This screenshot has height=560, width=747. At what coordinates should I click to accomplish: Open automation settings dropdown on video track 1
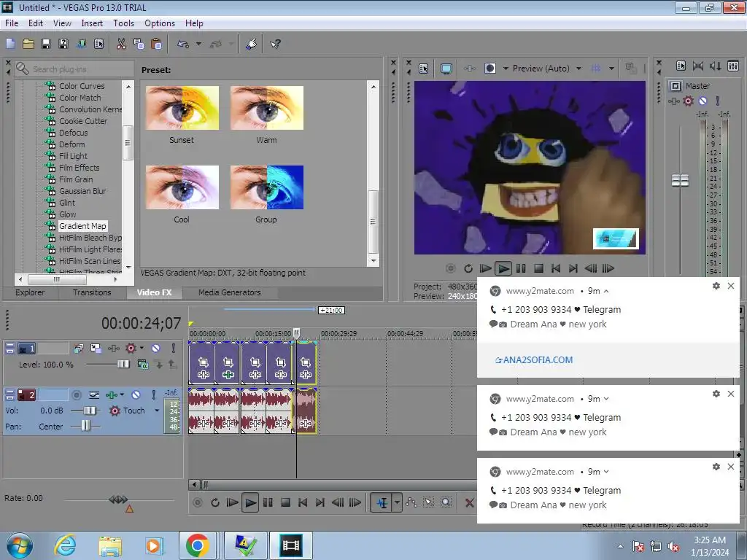click(142, 348)
